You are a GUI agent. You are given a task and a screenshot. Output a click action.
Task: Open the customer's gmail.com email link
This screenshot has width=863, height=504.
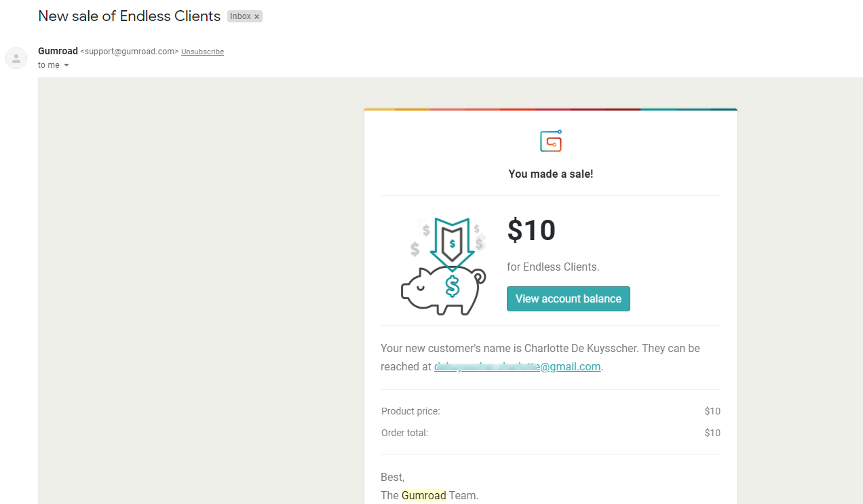[x=518, y=366]
